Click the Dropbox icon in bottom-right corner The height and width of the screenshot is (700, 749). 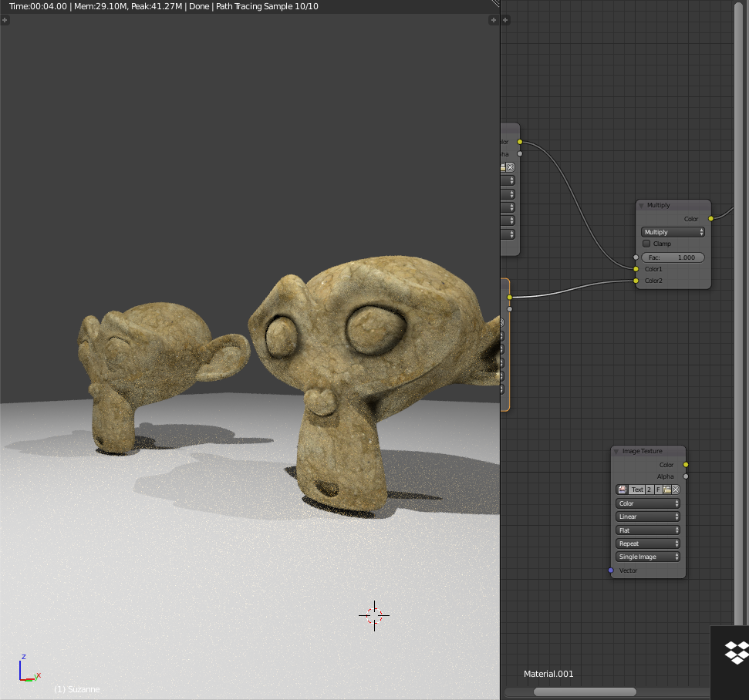click(x=736, y=653)
